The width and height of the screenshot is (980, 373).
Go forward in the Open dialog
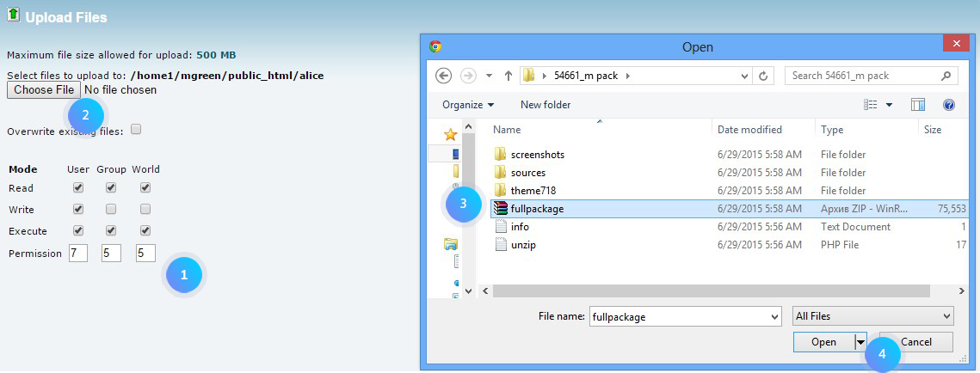click(467, 76)
